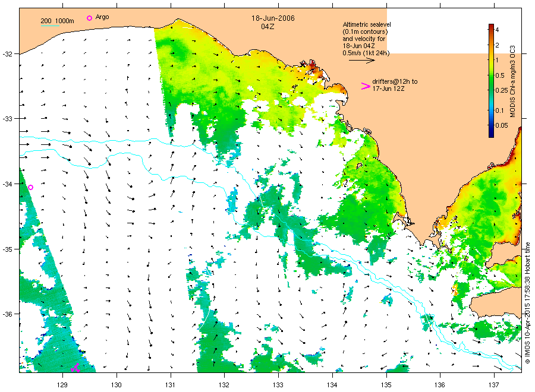The image size is (535, 392).
Task: Click the cyan 200 1000m contour legend line
Action: [x=50, y=26]
